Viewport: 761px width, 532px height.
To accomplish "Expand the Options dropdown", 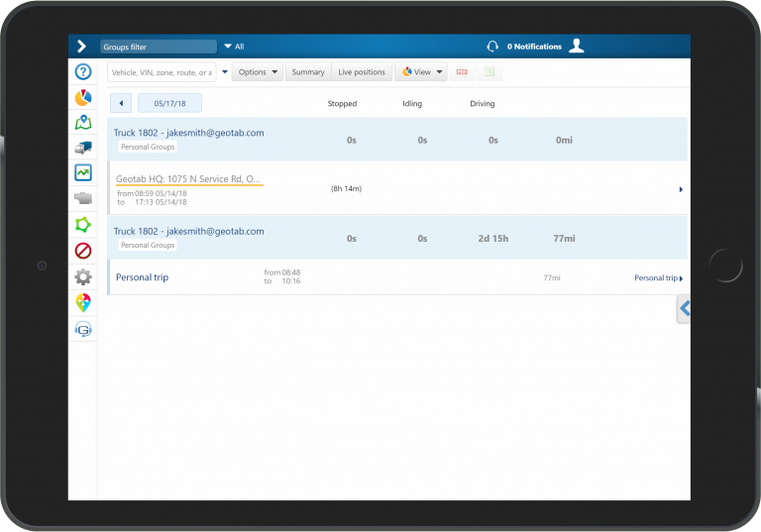I will pyautogui.click(x=257, y=72).
